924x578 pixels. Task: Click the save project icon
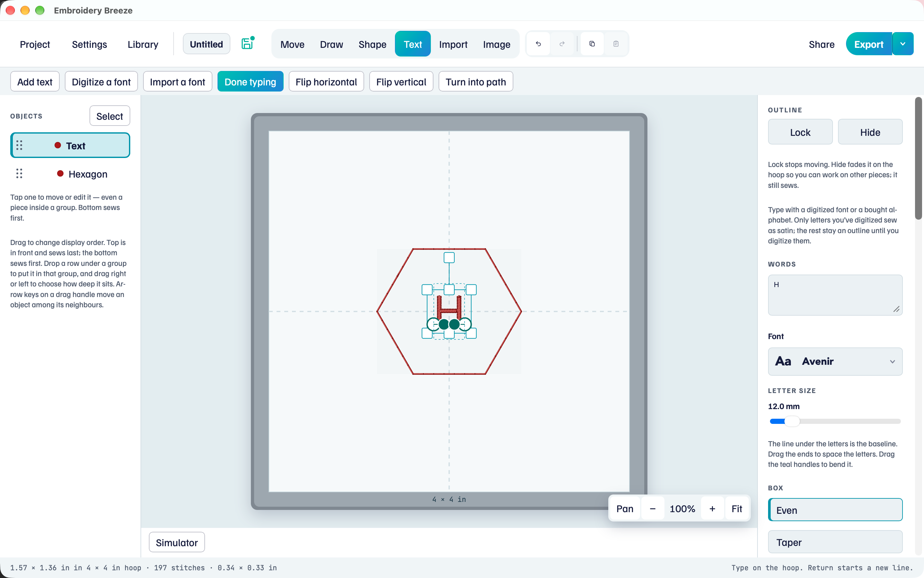247,44
